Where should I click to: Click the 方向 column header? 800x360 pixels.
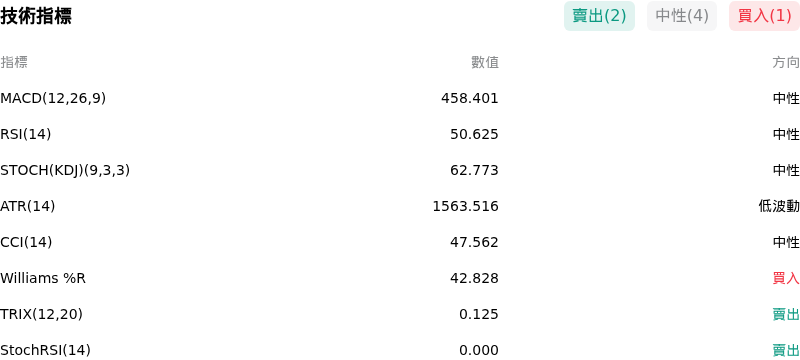[x=786, y=62]
